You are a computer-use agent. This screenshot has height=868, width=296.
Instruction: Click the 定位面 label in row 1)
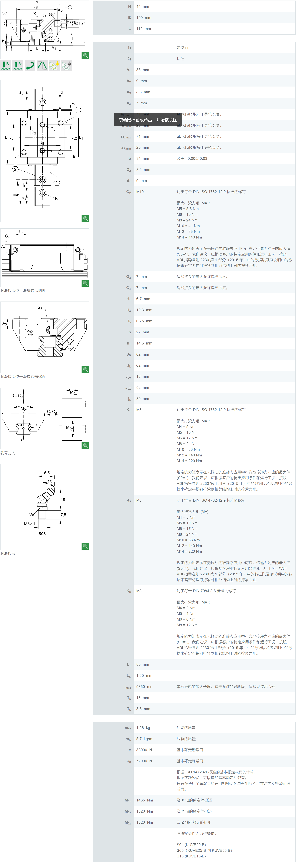(x=182, y=48)
